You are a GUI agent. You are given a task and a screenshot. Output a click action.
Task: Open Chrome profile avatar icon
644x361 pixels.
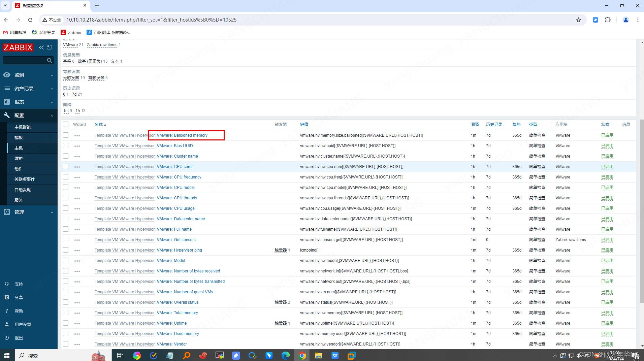626,20
